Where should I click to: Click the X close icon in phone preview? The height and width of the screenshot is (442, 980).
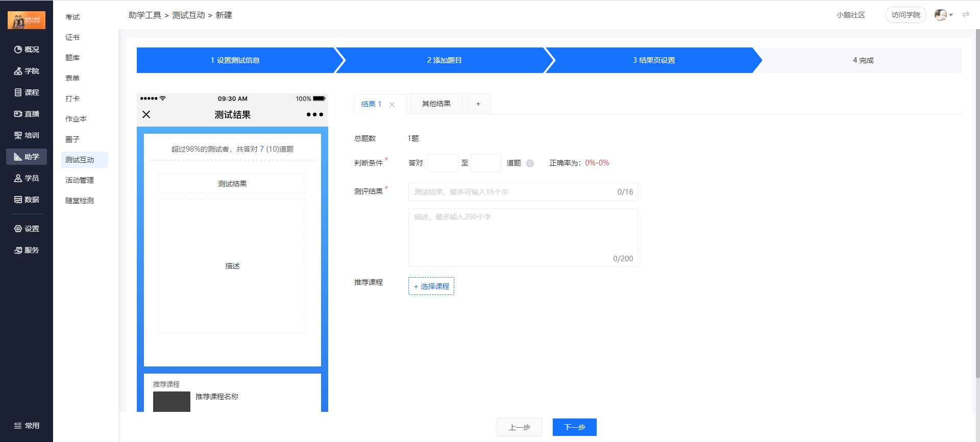[x=146, y=114]
